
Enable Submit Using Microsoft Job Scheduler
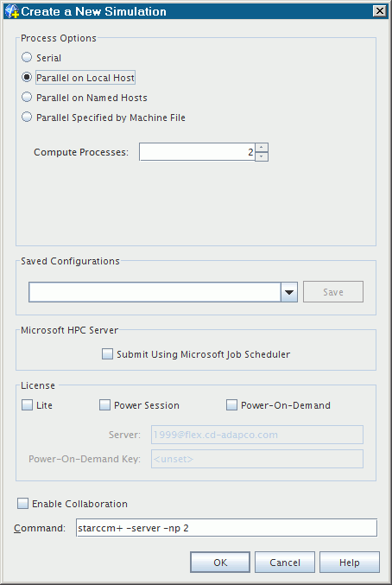point(107,353)
